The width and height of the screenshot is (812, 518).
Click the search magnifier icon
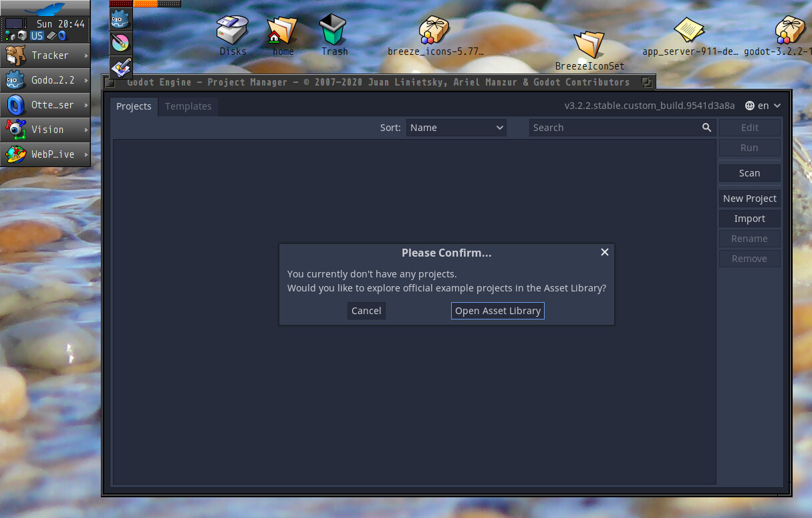click(706, 128)
